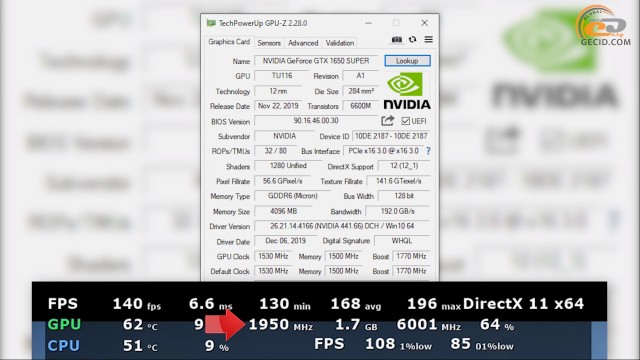The image size is (640, 360).
Task: Click the Die Size field 284 mm²
Action: (360, 91)
